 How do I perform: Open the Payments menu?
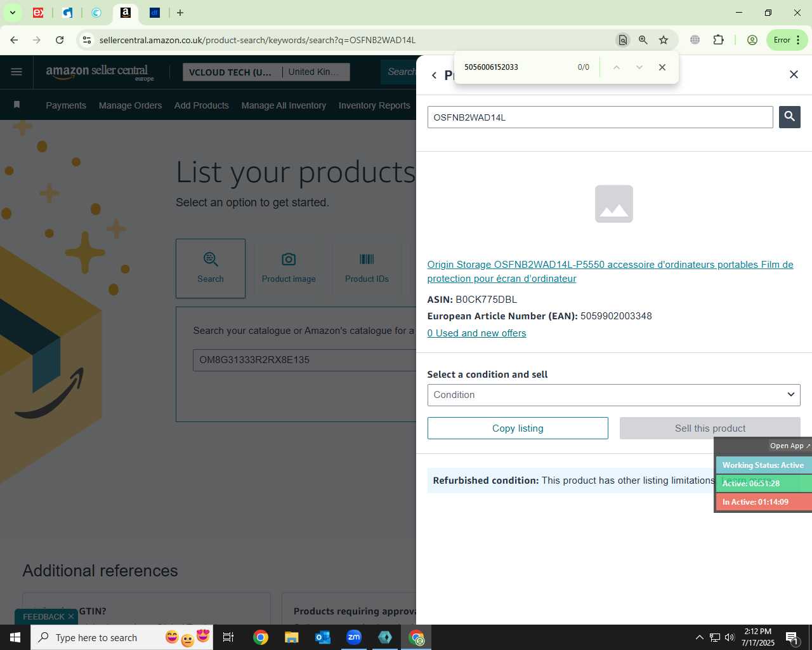66,105
